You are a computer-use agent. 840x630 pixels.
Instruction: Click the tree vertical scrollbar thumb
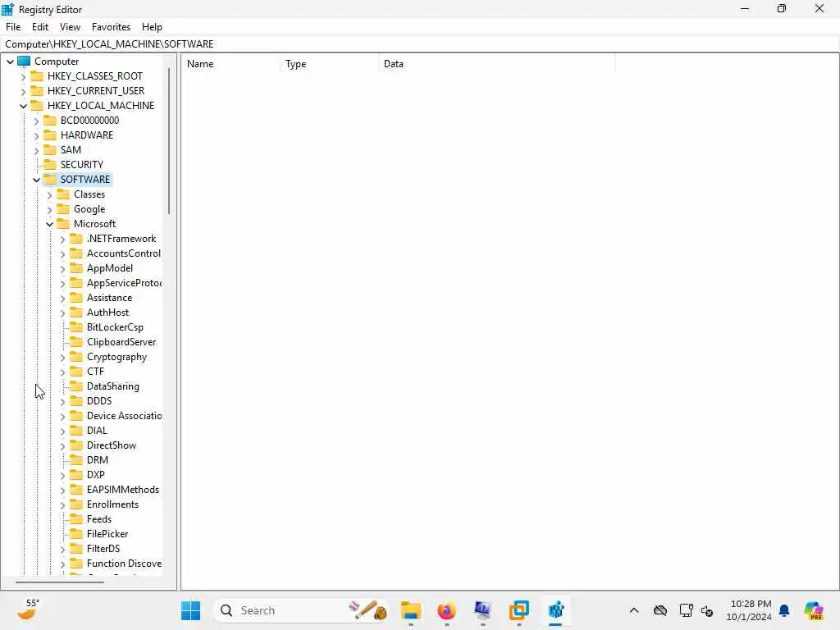coord(169,140)
